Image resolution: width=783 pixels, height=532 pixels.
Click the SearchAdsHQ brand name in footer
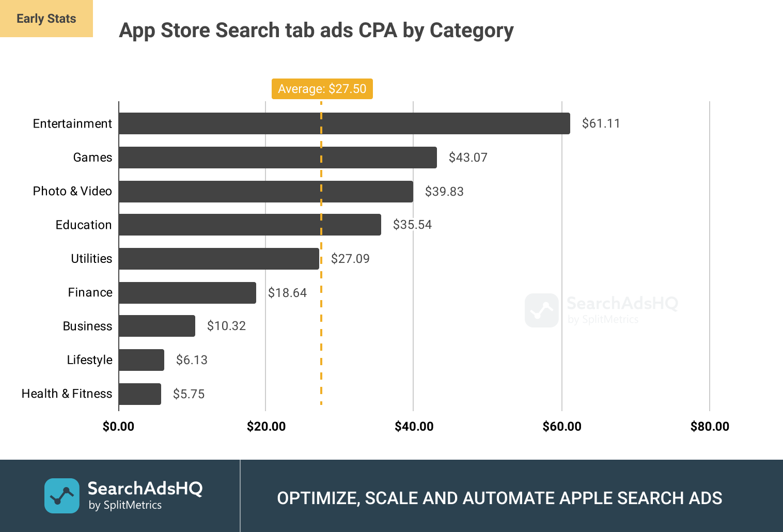tap(145, 488)
